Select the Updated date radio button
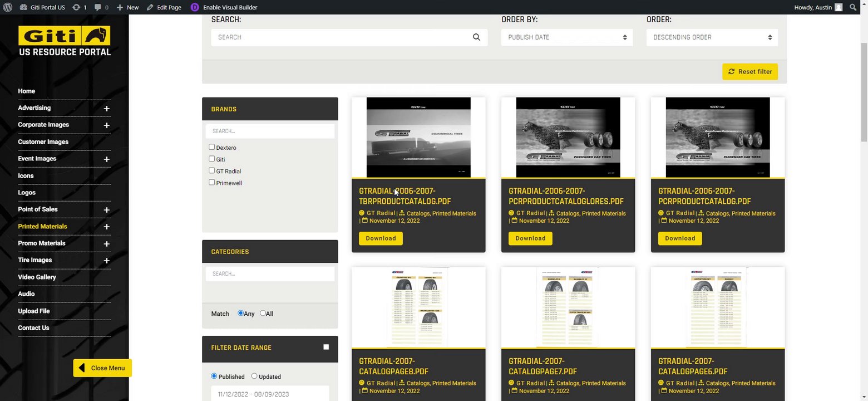 coord(254,376)
